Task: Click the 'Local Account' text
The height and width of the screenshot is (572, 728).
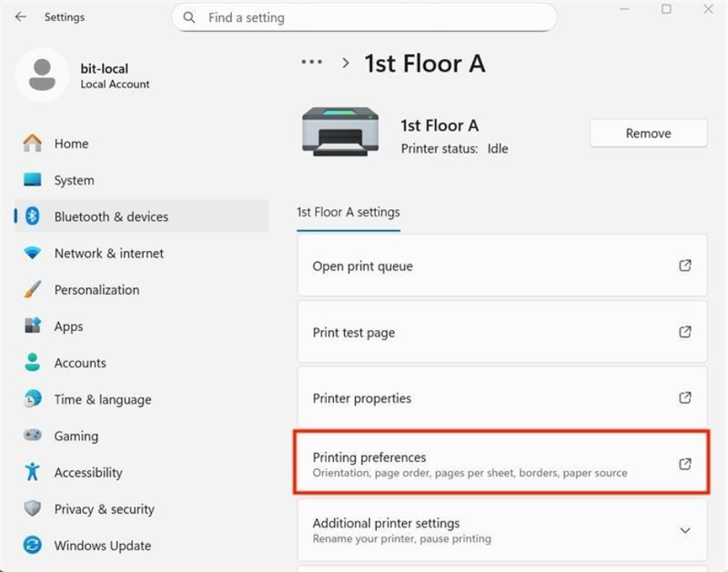Action: [x=115, y=84]
